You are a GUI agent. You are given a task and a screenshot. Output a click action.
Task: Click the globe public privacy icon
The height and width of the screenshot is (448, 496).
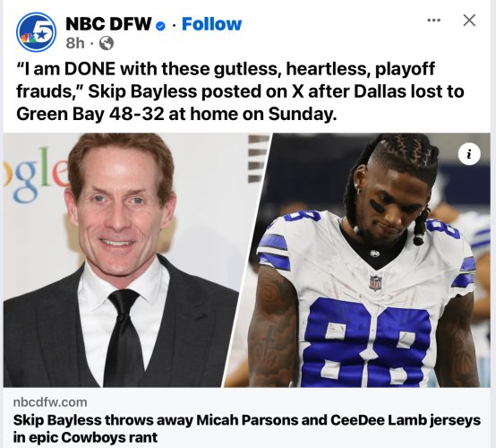pyautogui.click(x=107, y=43)
